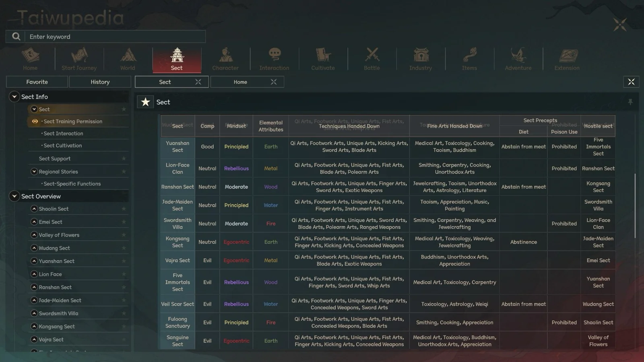Click Veil Scar Sect in the table
The height and width of the screenshot is (362, 644).
point(178,304)
